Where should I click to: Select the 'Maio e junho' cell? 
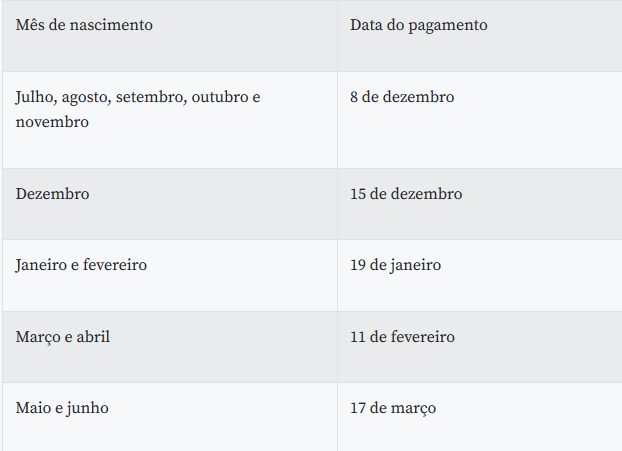[62, 408]
